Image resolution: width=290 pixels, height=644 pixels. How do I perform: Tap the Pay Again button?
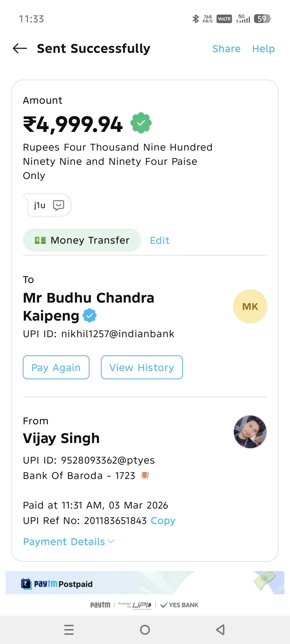(x=56, y=367)
